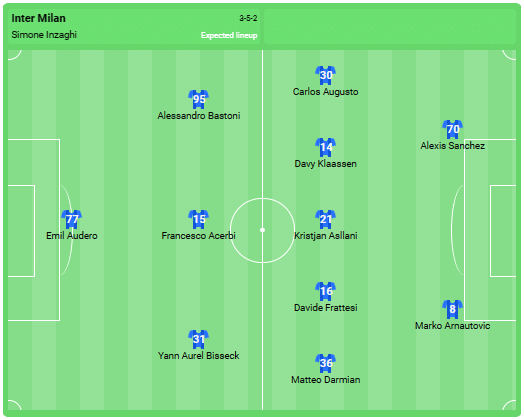Image resolution: width=524 pixels, height=419 pixels.
Task: Click the 3-5-2 formation text
Action: click(x=248, y=18)
